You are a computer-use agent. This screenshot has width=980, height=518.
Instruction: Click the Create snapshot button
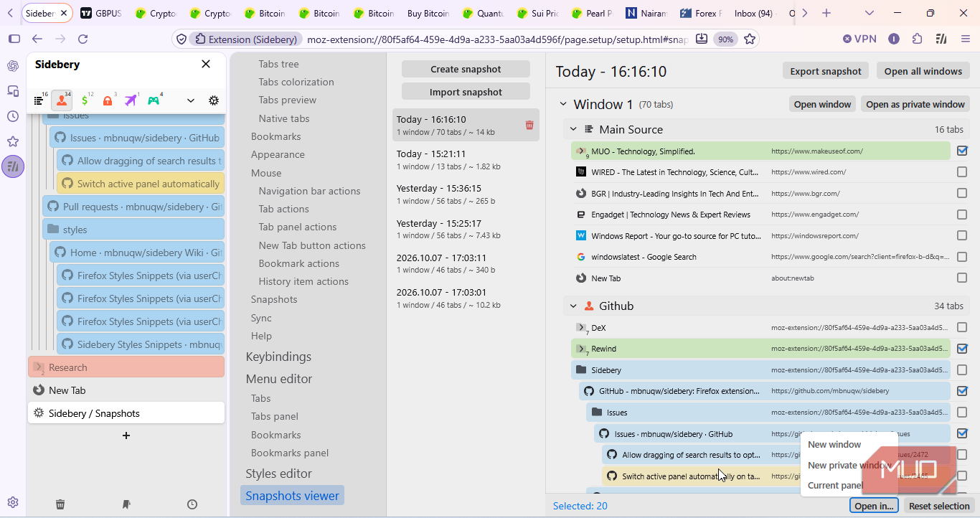[x=466, y=69]
